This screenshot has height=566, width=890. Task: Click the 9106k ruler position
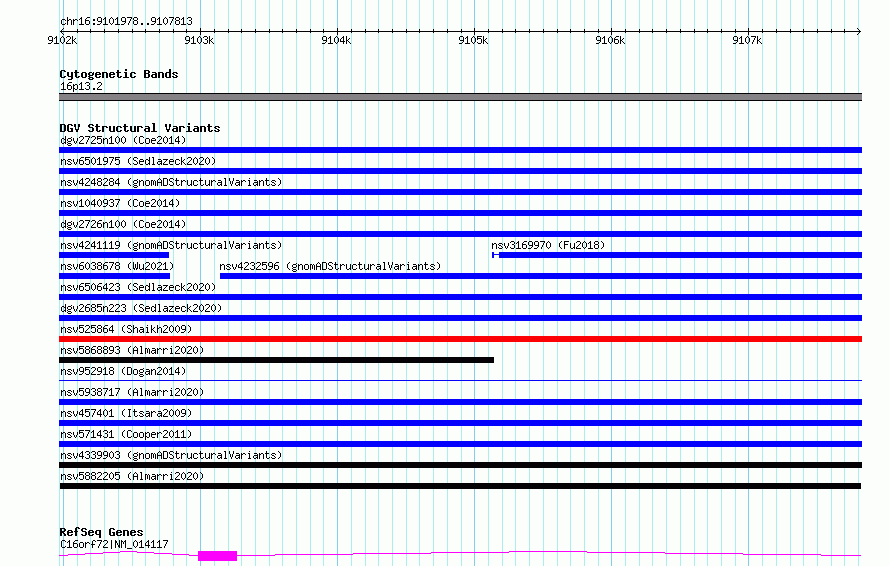[x=610, y=40]
